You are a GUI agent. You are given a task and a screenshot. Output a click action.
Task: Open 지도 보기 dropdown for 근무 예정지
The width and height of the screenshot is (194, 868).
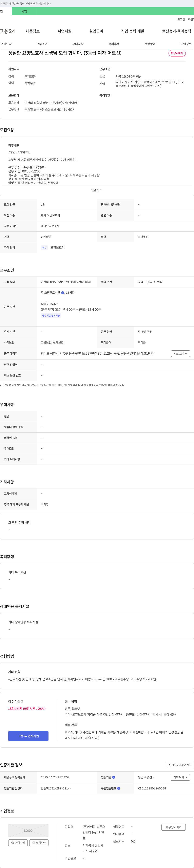[180, 353]
